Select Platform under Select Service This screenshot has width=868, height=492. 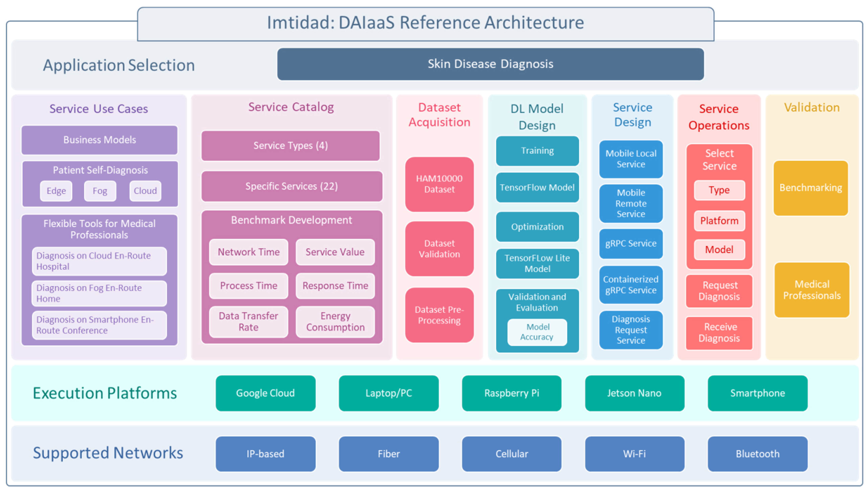click(x=719, y=221)
